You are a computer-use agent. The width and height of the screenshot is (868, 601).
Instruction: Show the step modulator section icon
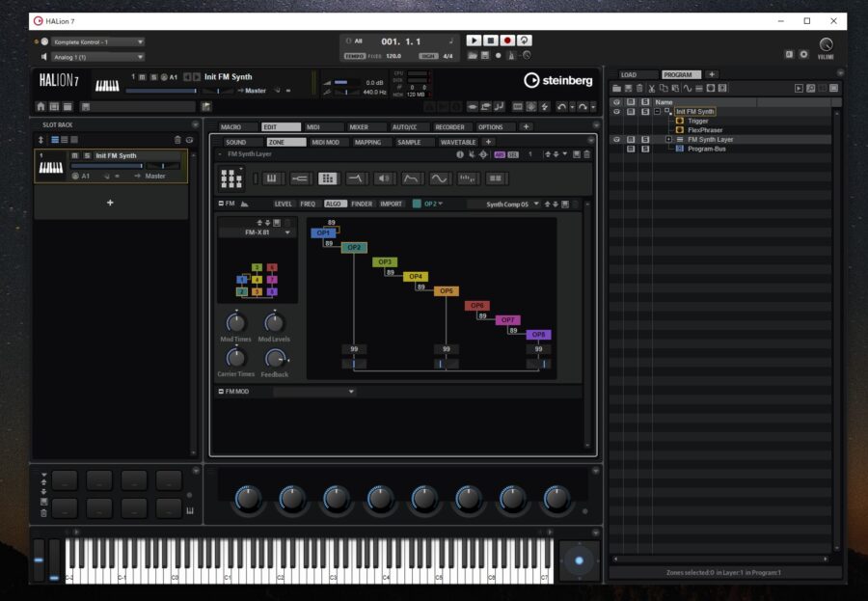[467, 178]
